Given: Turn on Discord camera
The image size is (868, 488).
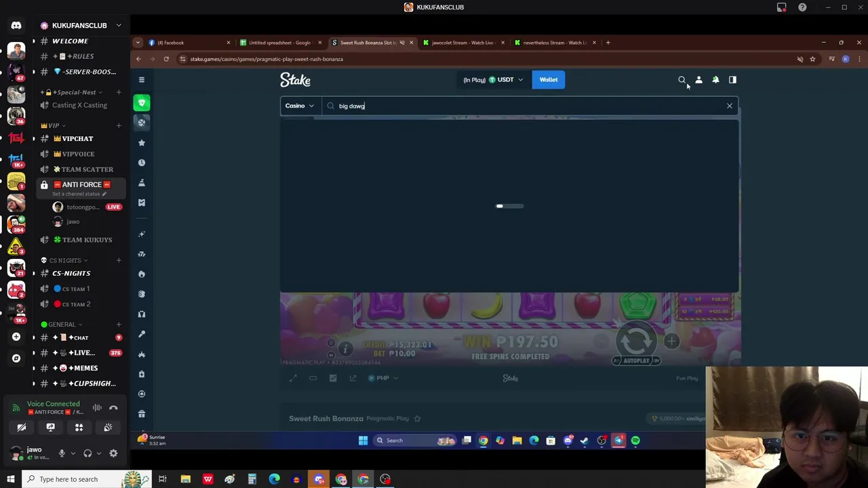Looking at the screenshot, I should click(x=22, y=428).
